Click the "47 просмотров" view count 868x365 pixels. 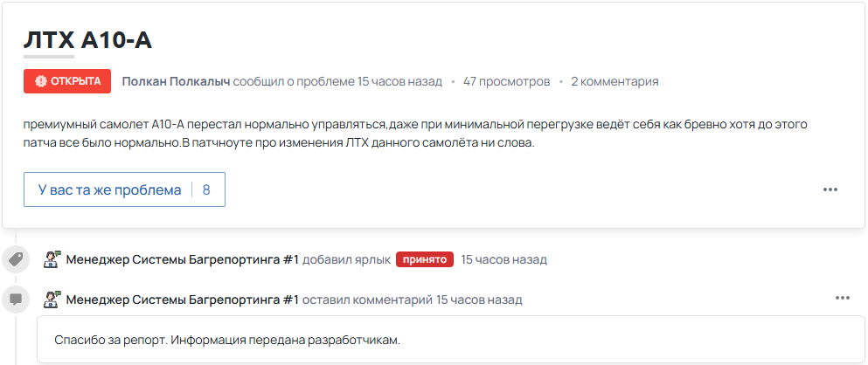(506, 81)
